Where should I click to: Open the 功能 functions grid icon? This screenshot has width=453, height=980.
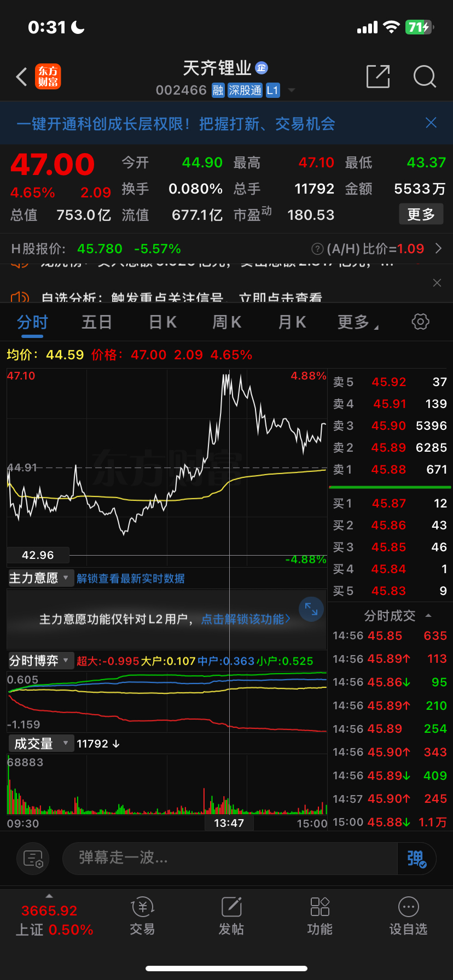pyautogui.click(x=320, y=917)
